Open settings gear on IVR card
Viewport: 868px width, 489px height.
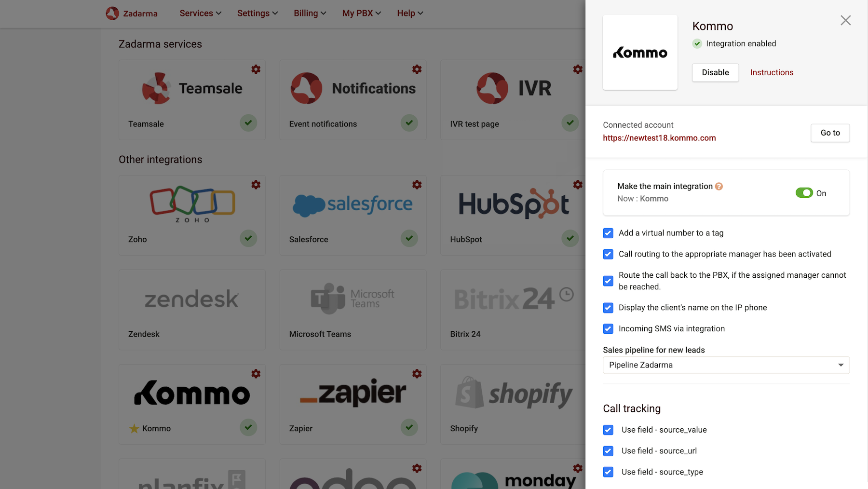pyautogui.click(x=578, y=69)
